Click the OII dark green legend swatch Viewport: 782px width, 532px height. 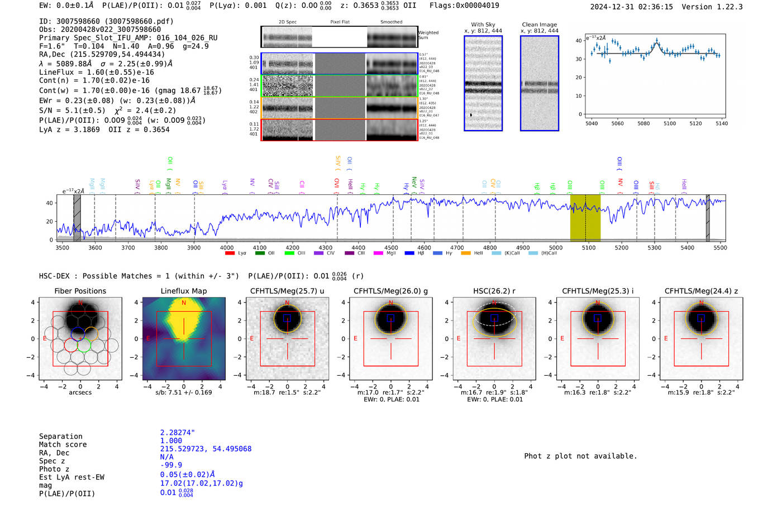point(260,253)
